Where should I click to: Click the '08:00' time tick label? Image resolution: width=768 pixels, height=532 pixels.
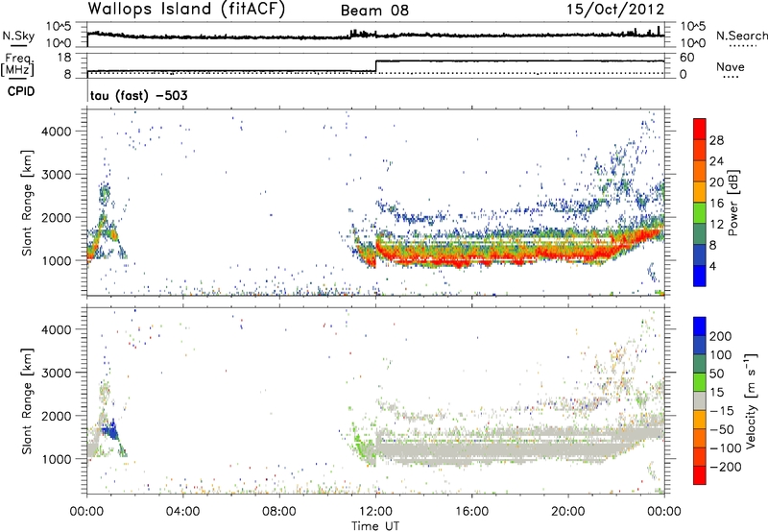[x=279, y=512]
